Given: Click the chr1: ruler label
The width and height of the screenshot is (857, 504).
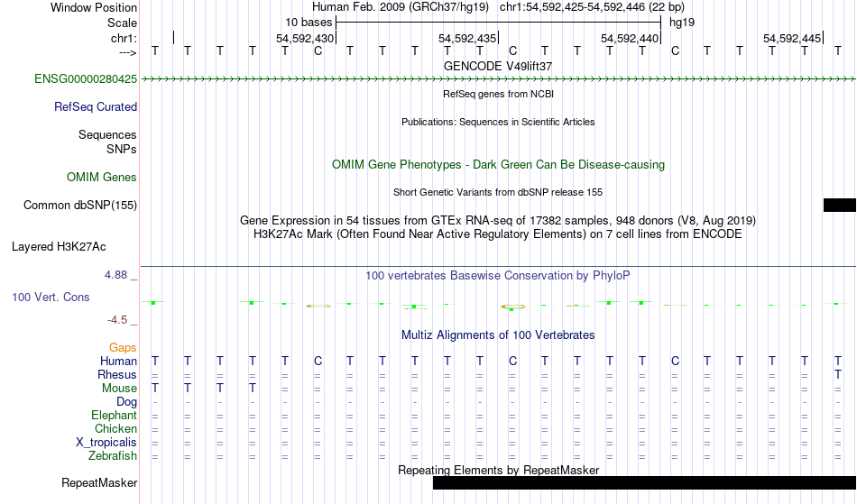Looking at the screenshot, I should [x=124, y=38].
